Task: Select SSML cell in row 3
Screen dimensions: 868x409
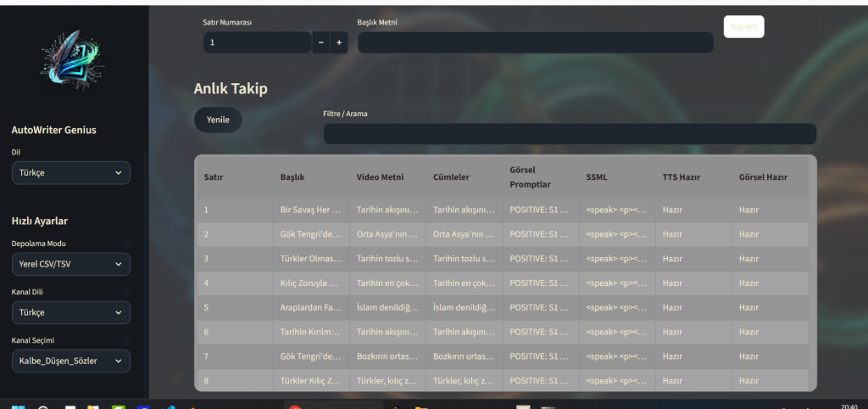Action: (x=616, y=258)
